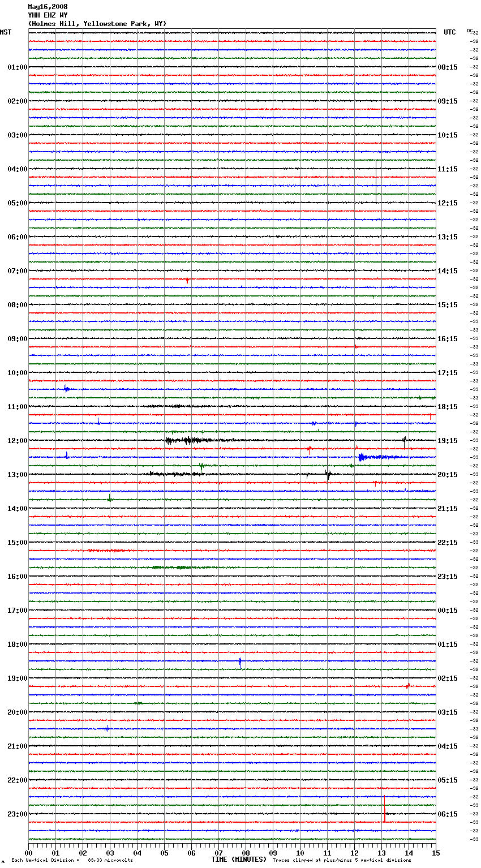
Task: Select the 09:00 MST row label
Action: [x=18, y=339]
